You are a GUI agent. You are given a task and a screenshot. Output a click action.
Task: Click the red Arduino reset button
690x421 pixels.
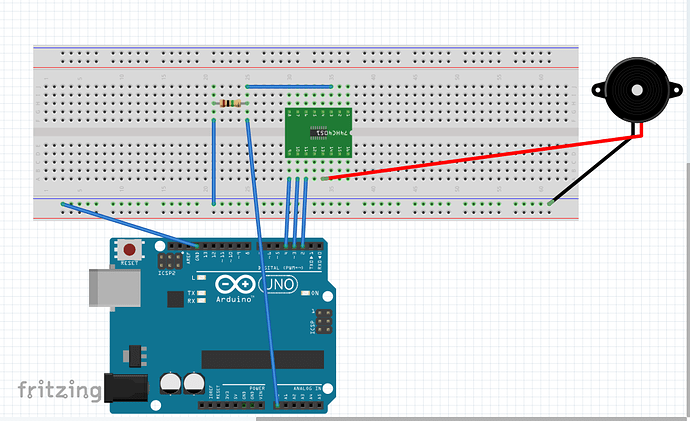click(x=129, y=250)
